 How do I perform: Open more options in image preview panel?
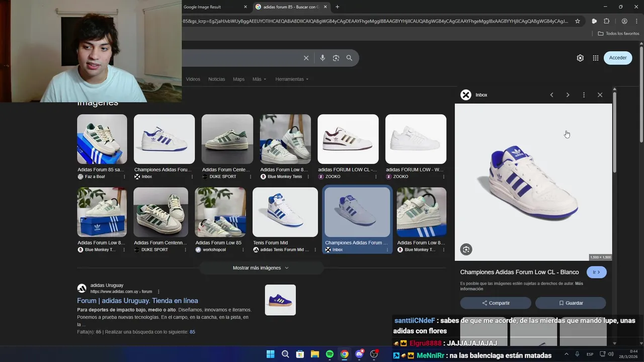(x=584, y=95)
